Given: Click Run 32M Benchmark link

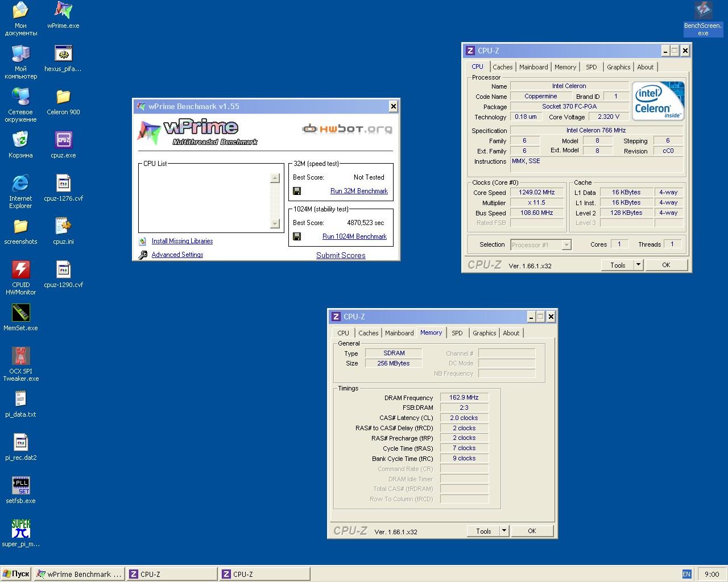Looking at the screenshot, I should click(x=359, y=191).
